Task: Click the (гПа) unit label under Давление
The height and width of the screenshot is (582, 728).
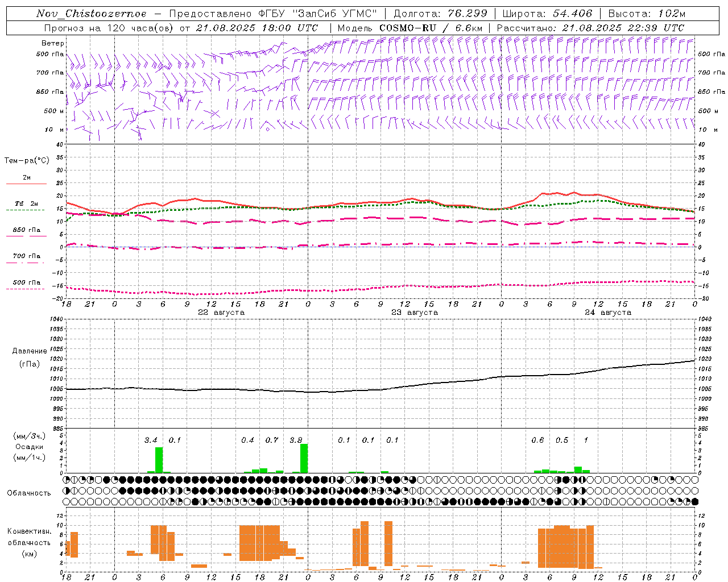Action: click(x=30, y=364)
